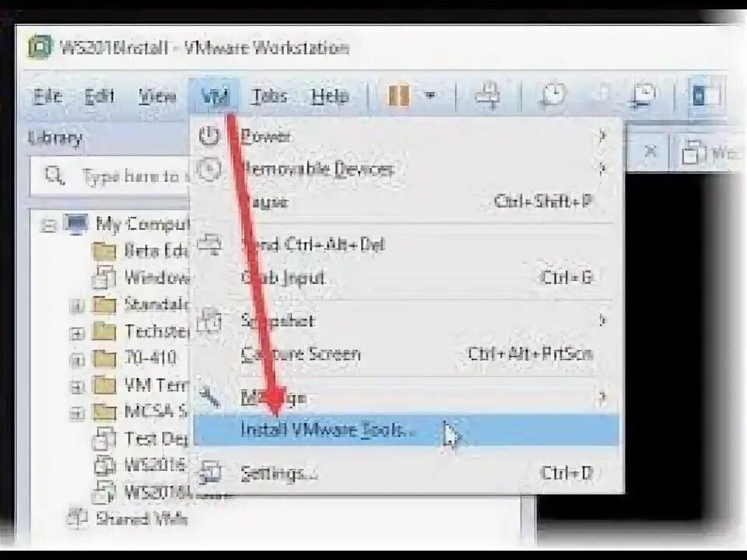Choose Grab Input from the VM menu
The width and height of the screenshot is (747, 560).
click(x=406, y=277)
